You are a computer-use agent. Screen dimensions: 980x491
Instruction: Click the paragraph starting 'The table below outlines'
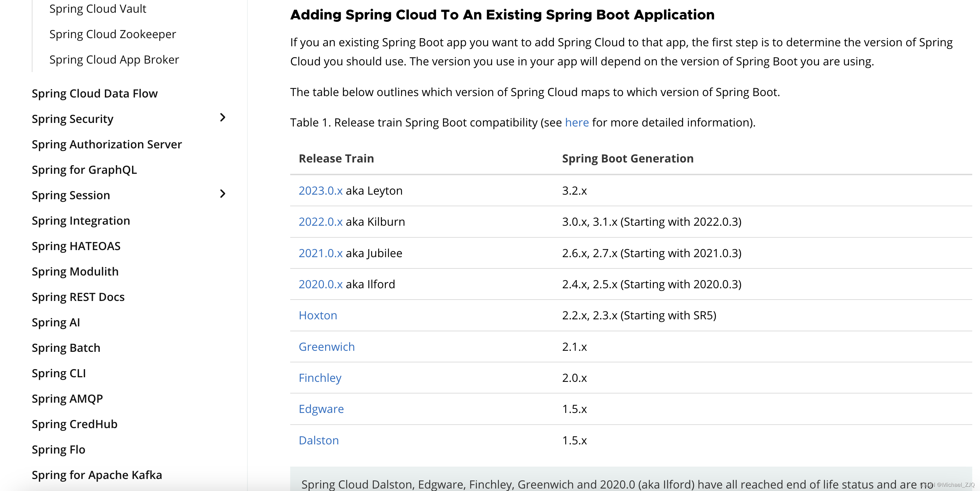click(535, 92)
